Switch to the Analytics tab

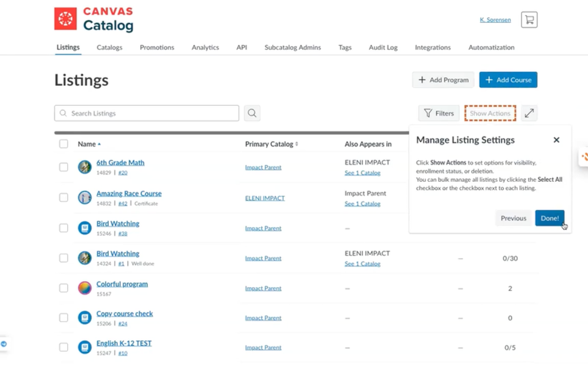click(x=205, y=48)
